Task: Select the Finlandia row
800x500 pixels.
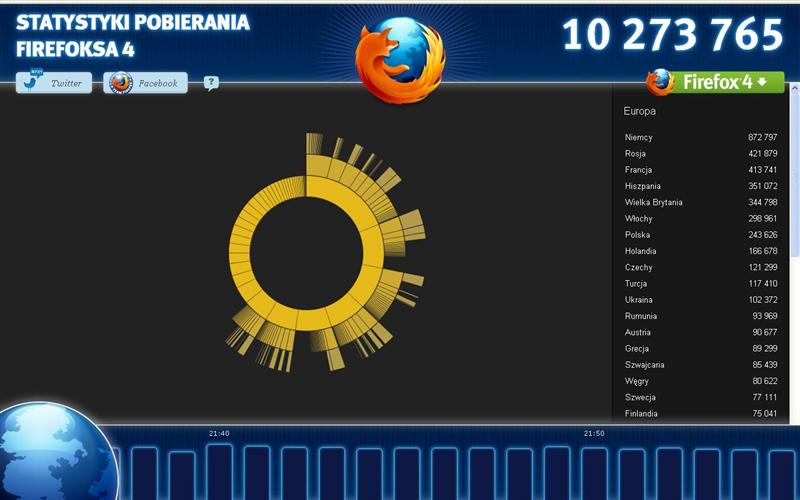Action: (x=701, y=414)
